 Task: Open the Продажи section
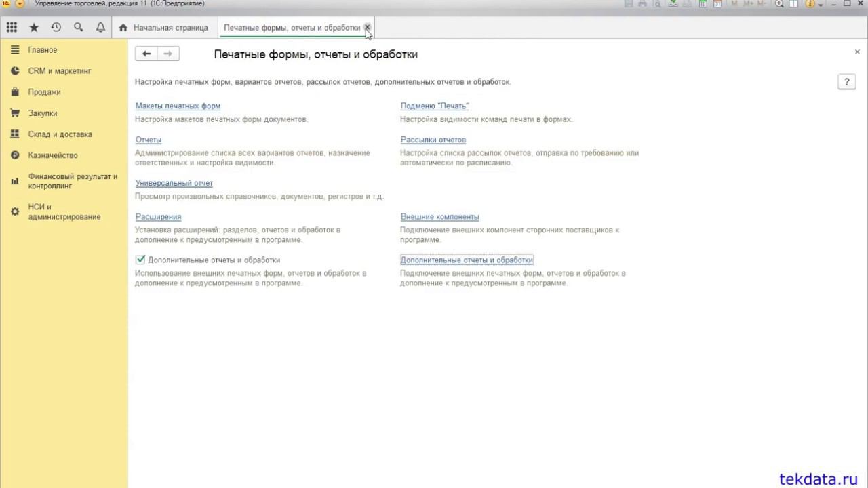pos(45,92)
